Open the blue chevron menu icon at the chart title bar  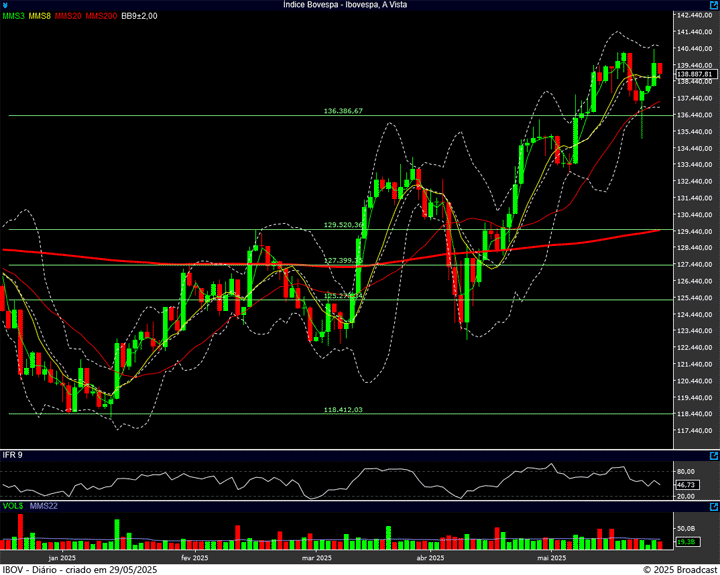(5, 6)
